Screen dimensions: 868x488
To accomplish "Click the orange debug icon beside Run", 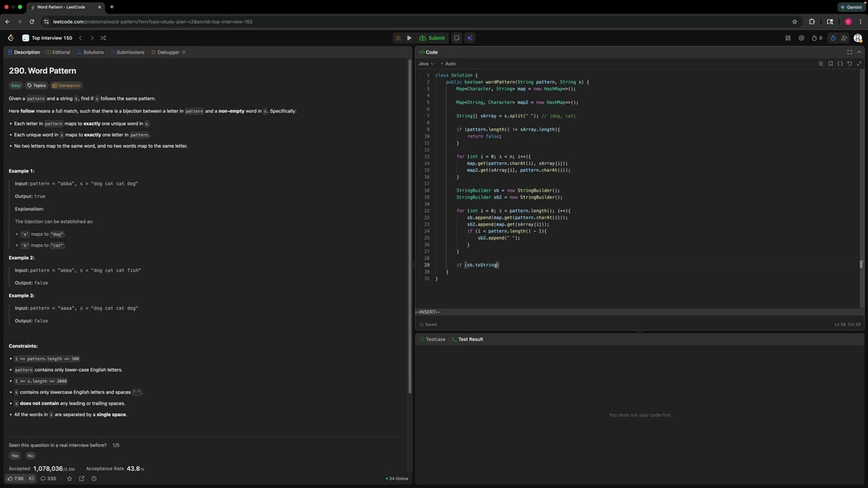I will (398, 38).
